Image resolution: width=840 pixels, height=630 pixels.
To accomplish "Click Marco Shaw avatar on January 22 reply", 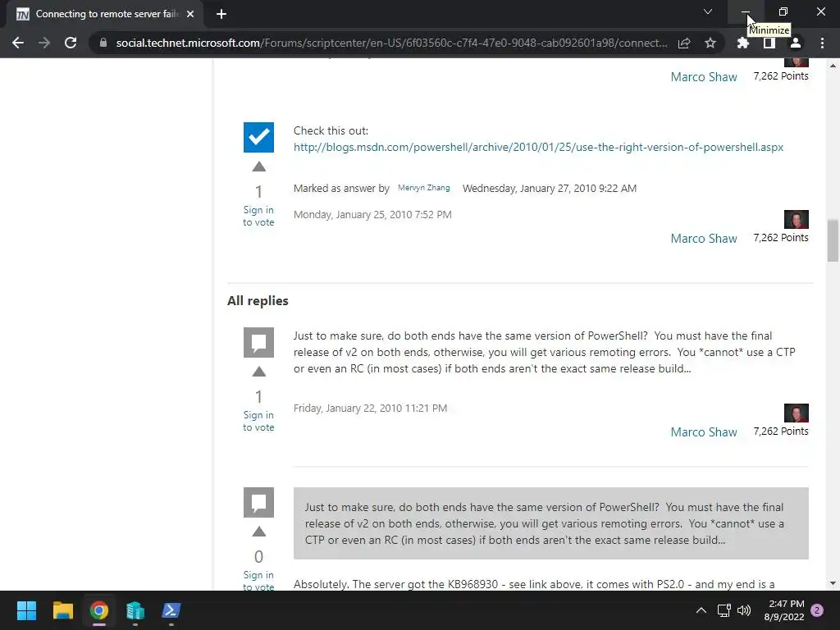I will click(796, 413).
